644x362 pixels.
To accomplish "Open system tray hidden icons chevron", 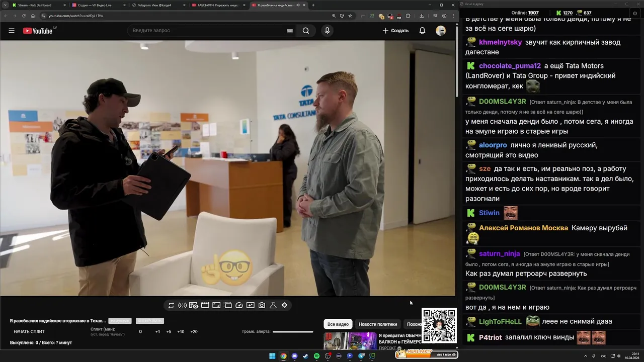I will coord(586,356).
